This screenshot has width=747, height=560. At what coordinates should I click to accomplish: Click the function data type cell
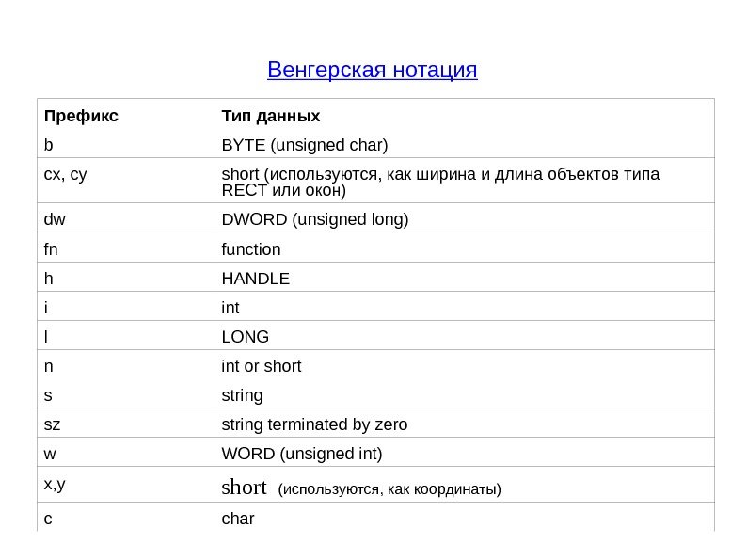250,249
